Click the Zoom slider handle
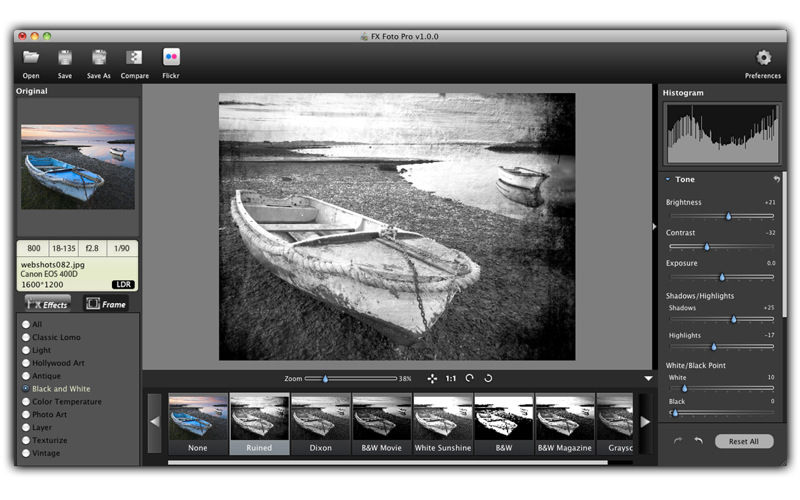The height and width of the screenshot is (500, 800). [x=326, y=379]
